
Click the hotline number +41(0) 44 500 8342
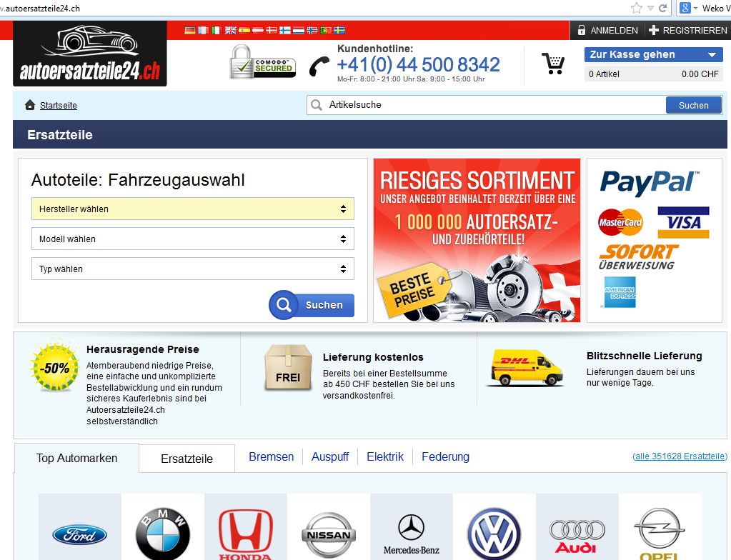tap(418, 64)
